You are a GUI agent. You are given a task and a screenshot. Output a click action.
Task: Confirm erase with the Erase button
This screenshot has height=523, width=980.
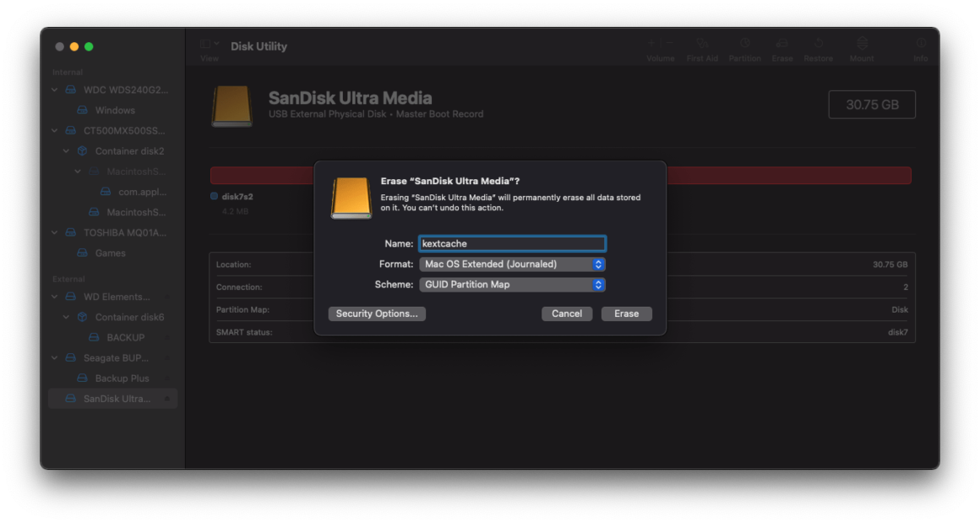(626, 313)
